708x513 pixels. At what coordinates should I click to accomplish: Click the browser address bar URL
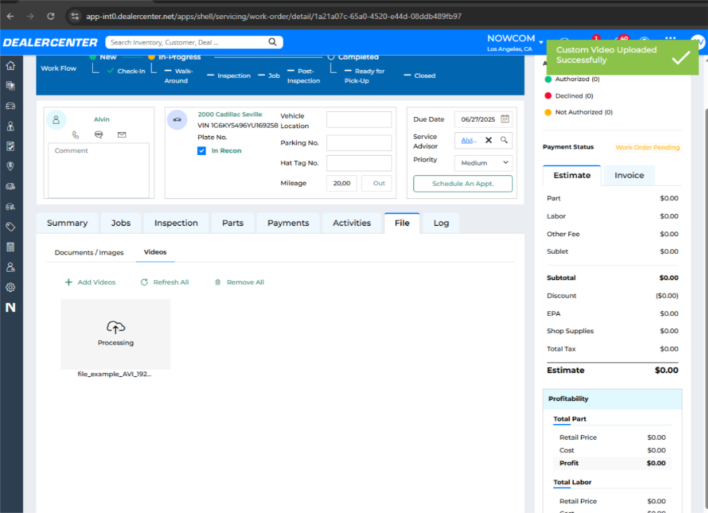(x=274, y=16)
